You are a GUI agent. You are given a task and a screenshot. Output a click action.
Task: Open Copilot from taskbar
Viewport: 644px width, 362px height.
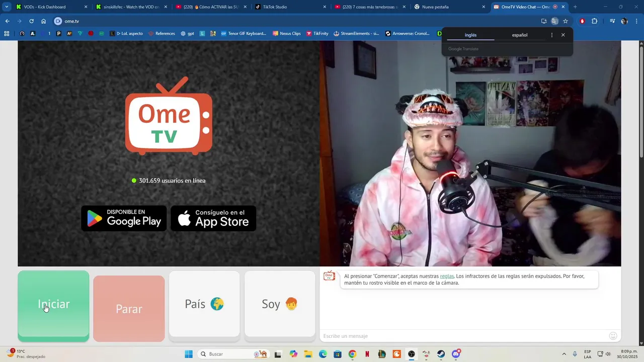pos(293,354)
